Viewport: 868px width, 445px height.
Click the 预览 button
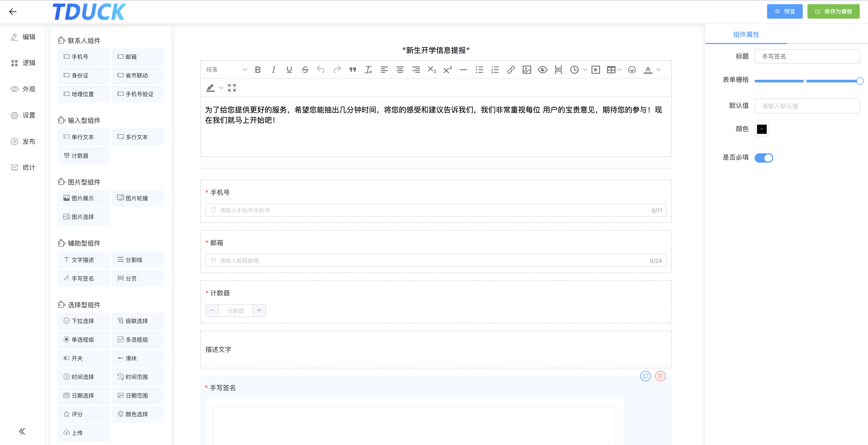pyautogui.click(x=784, y=11)
